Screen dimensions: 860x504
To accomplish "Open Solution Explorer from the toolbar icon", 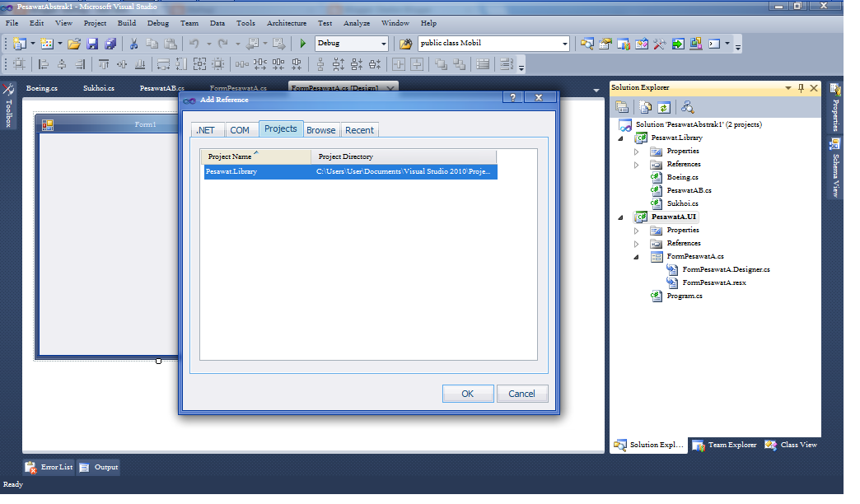I will 587,44.
